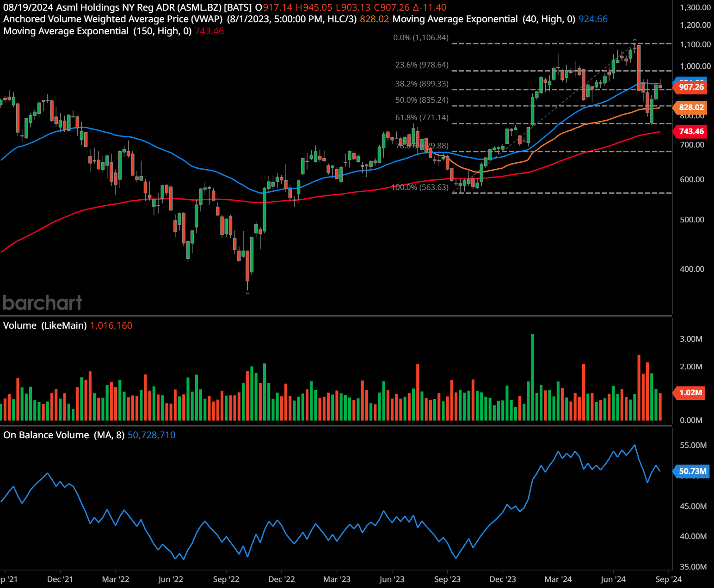Image resolution: width=714 pixels, height=588 pixels.
Task: Click the 1,300.00 price axis label
Action: tap(695, 7)
